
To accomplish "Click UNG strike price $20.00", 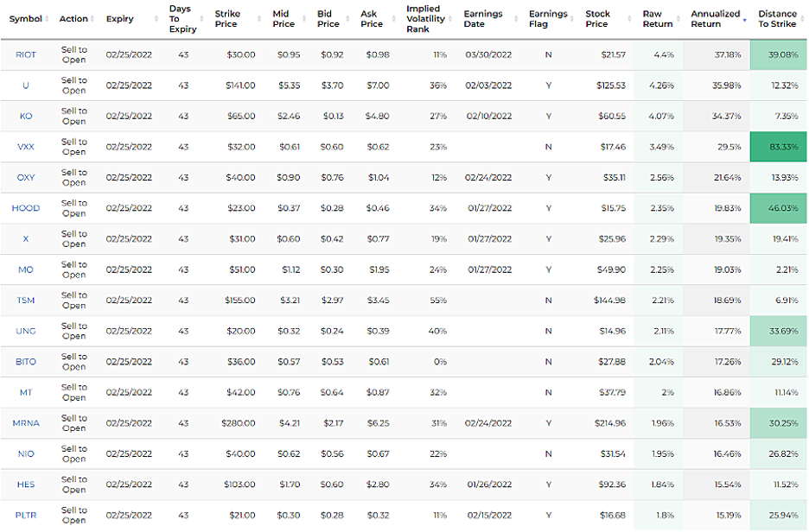I will tap(241, 331).
